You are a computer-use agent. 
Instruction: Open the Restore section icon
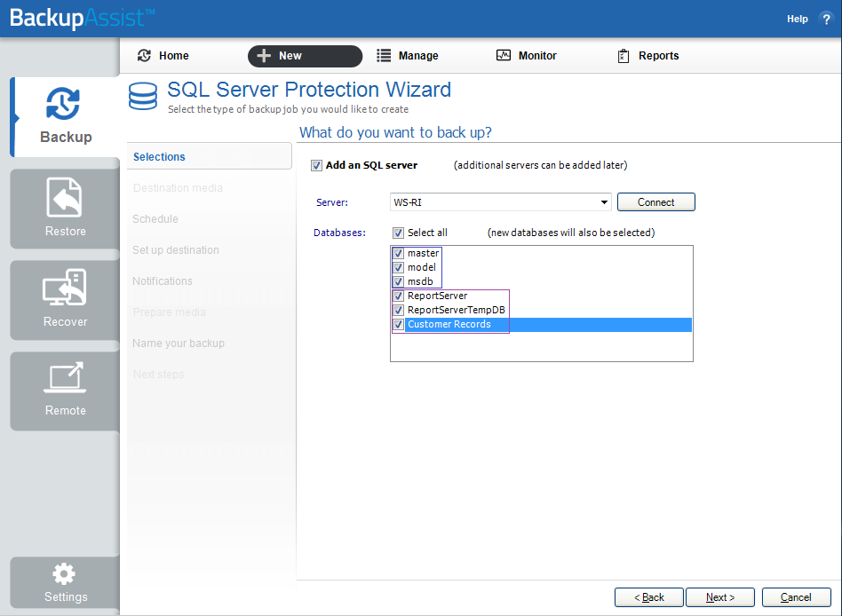65,197
